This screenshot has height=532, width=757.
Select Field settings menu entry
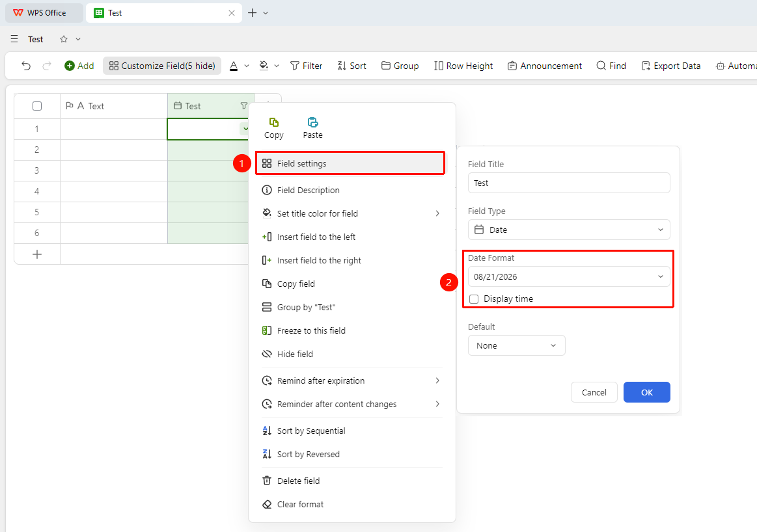click(350, 163)
